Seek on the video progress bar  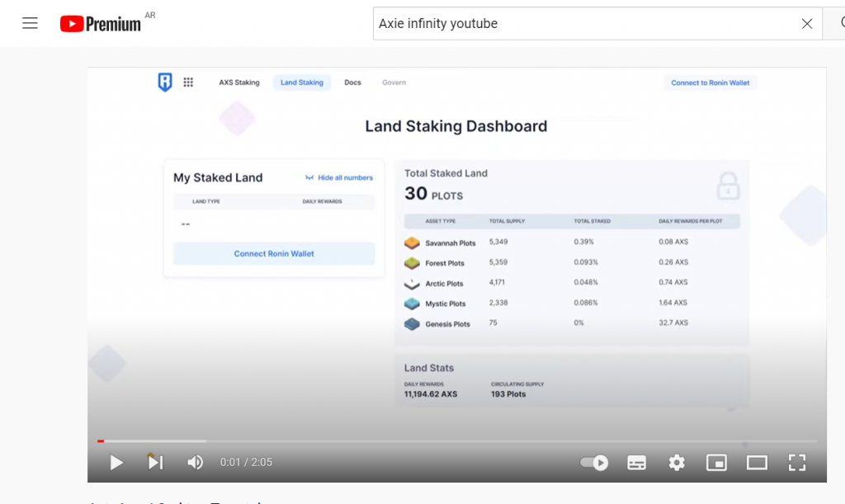click(457, 441)
